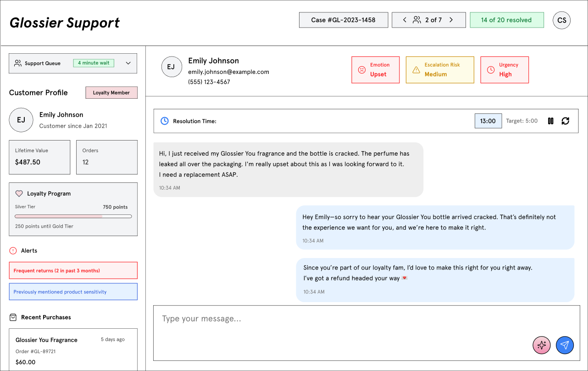Click in the Type your message field
The image size is (588, 371).
click(x=366, y=333)
